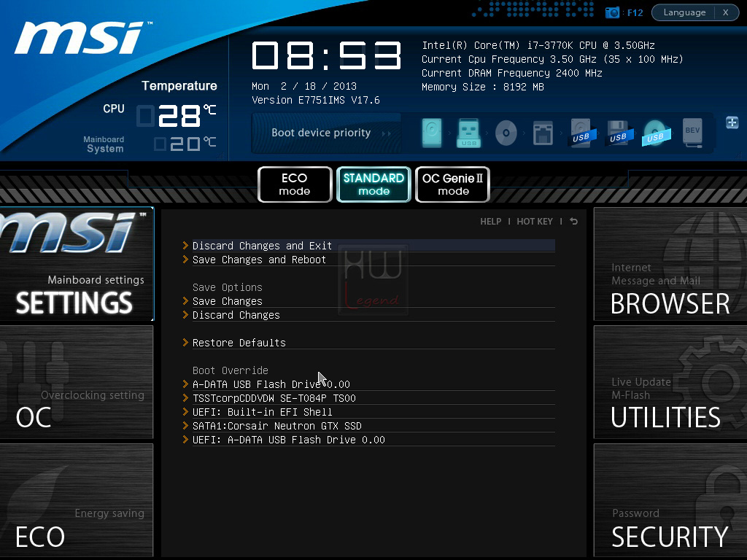Select the BEV boot device icon

tap(692, 133)
